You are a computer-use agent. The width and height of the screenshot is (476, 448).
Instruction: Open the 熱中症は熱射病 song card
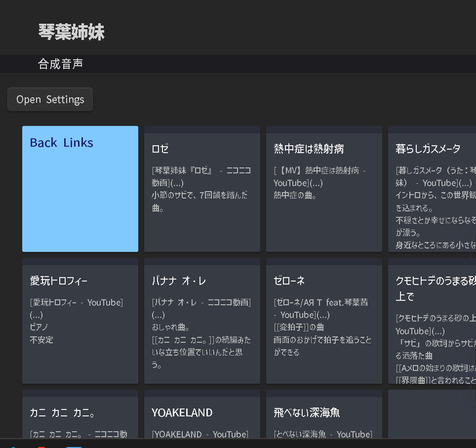coord(324,190)
